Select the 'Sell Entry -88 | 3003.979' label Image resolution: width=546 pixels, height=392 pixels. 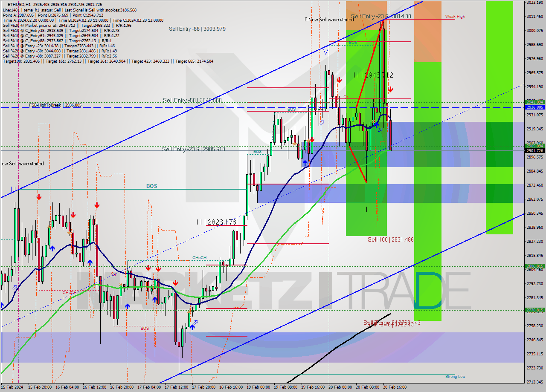[197, 29]
